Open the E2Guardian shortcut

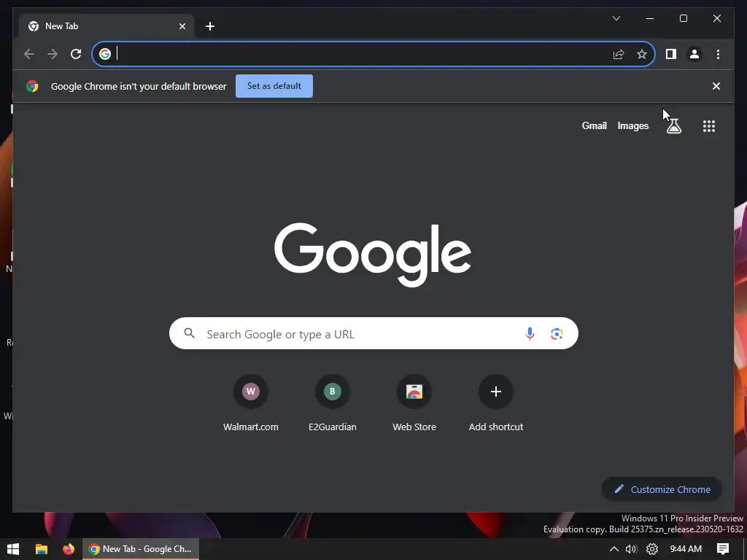pyautogui.click(x=333, y=403)
